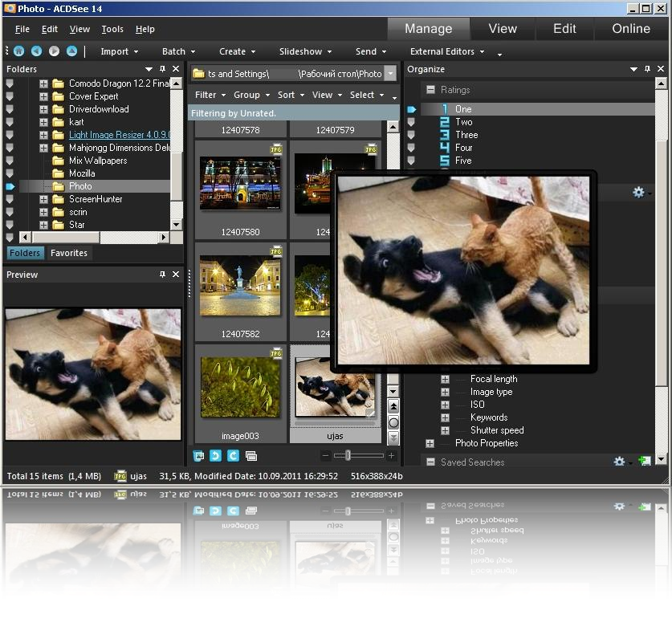Click the file list previous-page arrow
Screen dimensions: 672x639
tap(393, 406)
